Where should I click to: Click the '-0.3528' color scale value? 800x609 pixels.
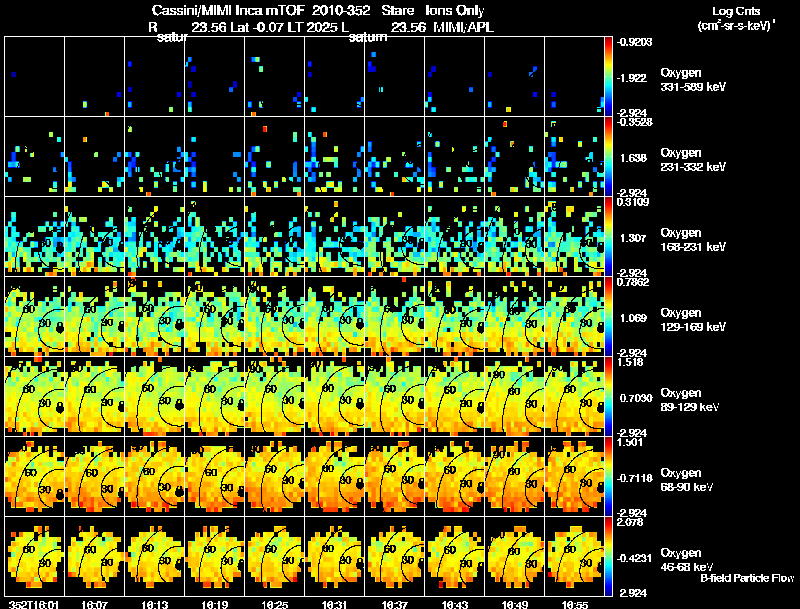[634, 122]
